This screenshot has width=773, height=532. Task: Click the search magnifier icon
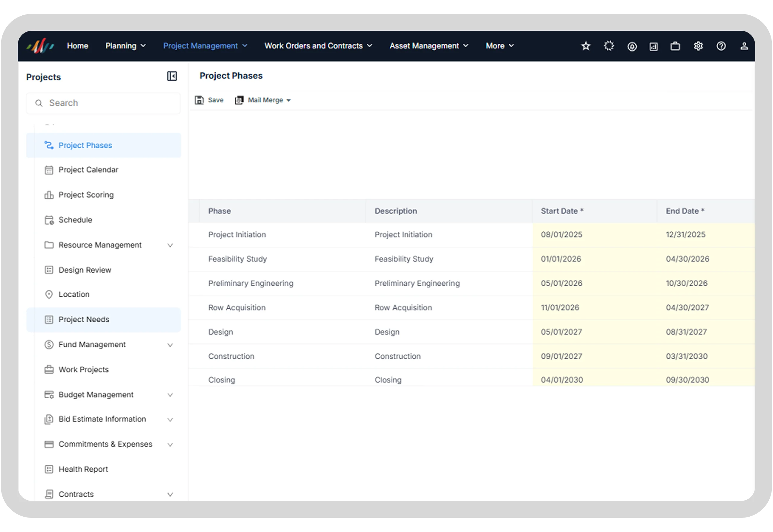(x=39, y=103)
